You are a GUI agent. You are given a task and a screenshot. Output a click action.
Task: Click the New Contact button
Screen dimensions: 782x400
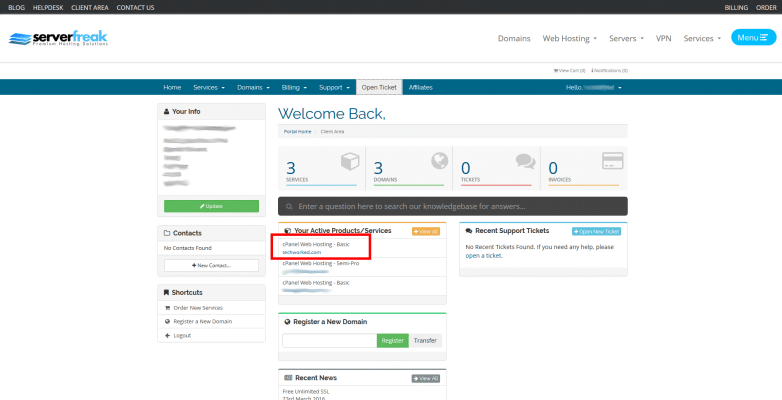tap(211, 265)
